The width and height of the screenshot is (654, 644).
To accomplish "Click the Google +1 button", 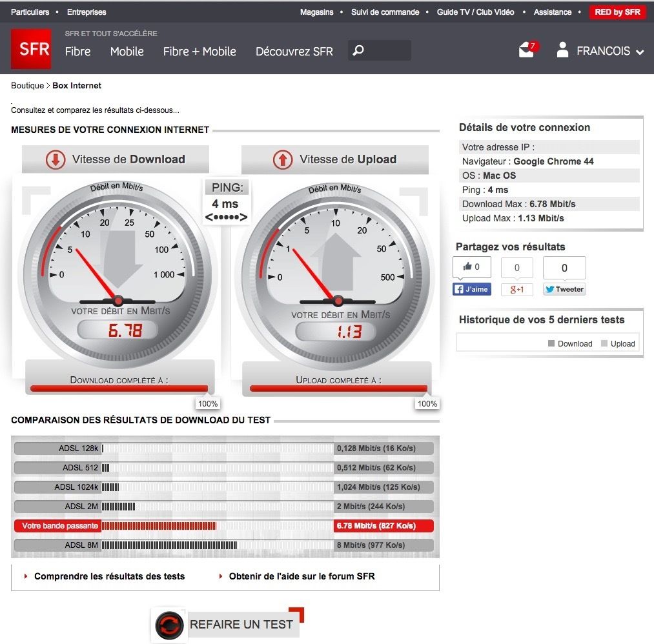I will (x=516, y=289).
